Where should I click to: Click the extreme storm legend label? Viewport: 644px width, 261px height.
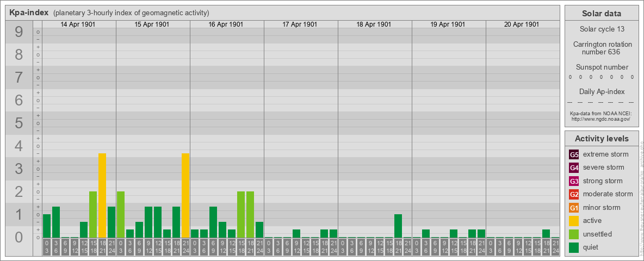click(606, 154)
